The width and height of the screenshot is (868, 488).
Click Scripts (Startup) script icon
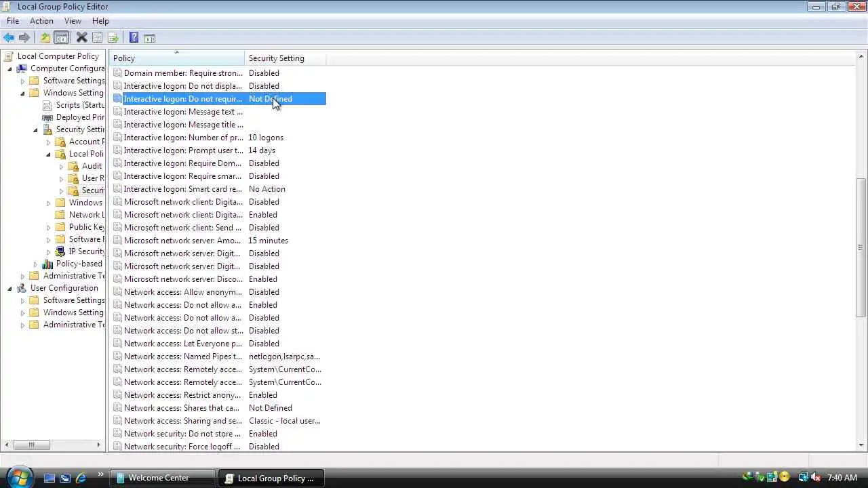(47, 105)
